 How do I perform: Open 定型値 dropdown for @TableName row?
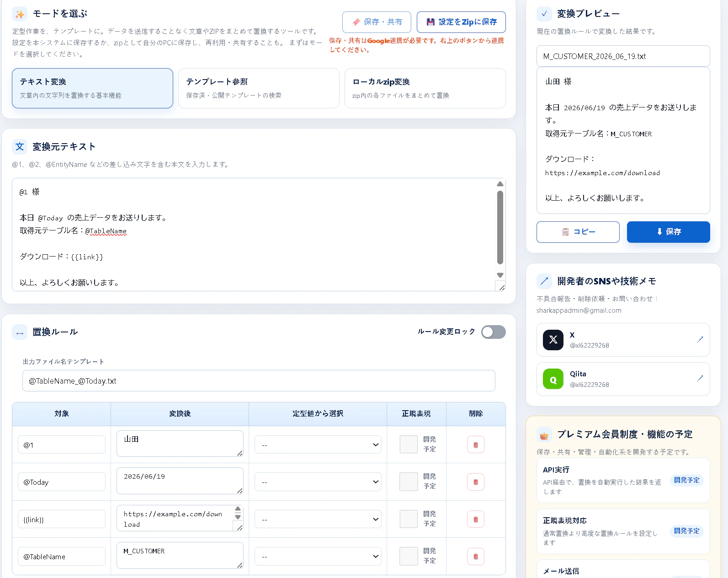318,557
